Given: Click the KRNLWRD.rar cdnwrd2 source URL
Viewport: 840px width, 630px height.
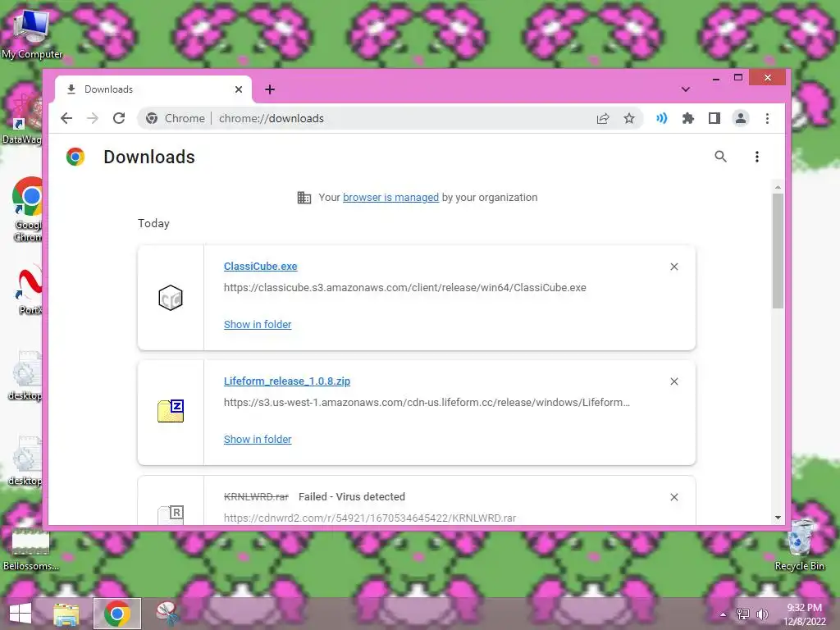Looking at the screenshot, I should 370,518.
